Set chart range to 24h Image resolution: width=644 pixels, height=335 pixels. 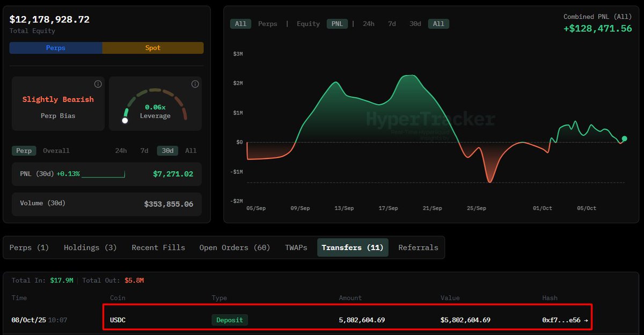[369, 24]
